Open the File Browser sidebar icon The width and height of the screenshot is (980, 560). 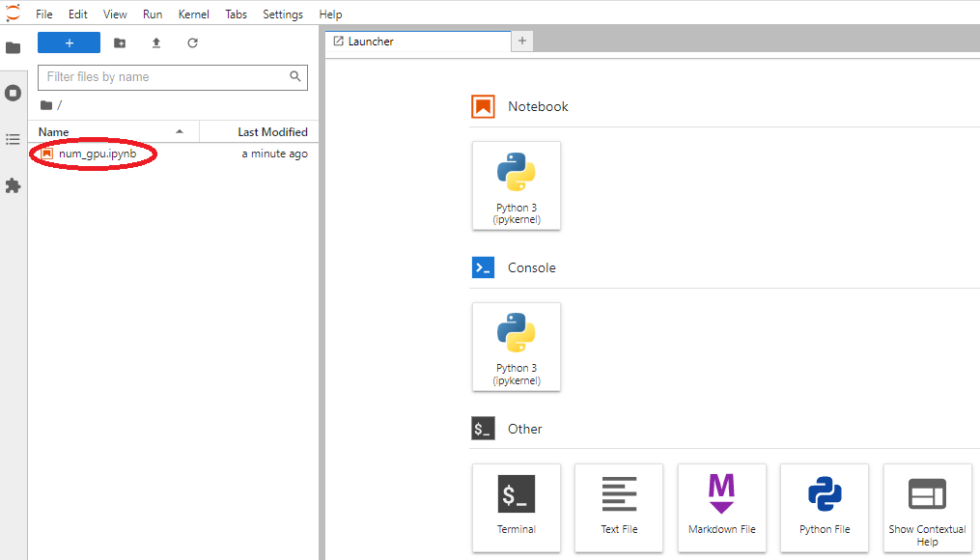tap(13, 47)
